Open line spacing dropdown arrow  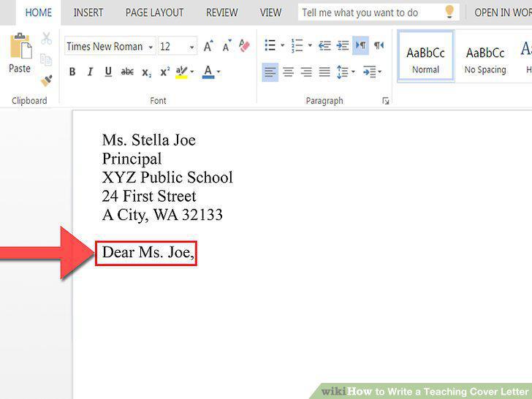pyautogui.click(x=353, y=72)
